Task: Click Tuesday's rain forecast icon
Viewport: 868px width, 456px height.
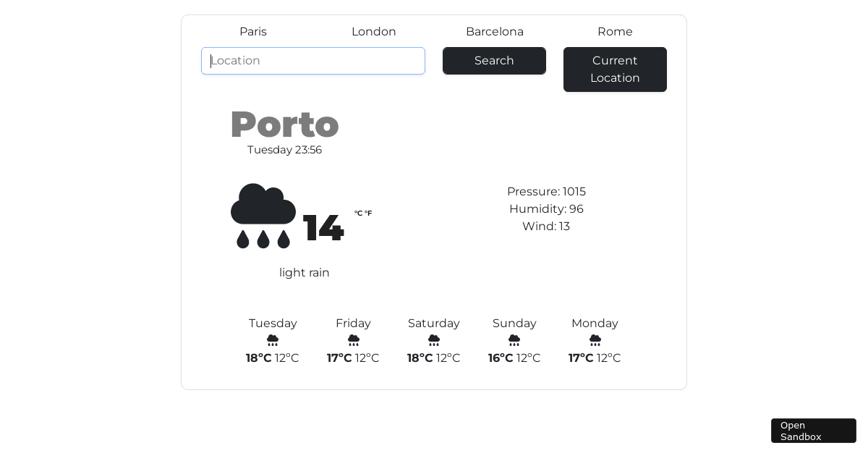Action: pos(273,340)
